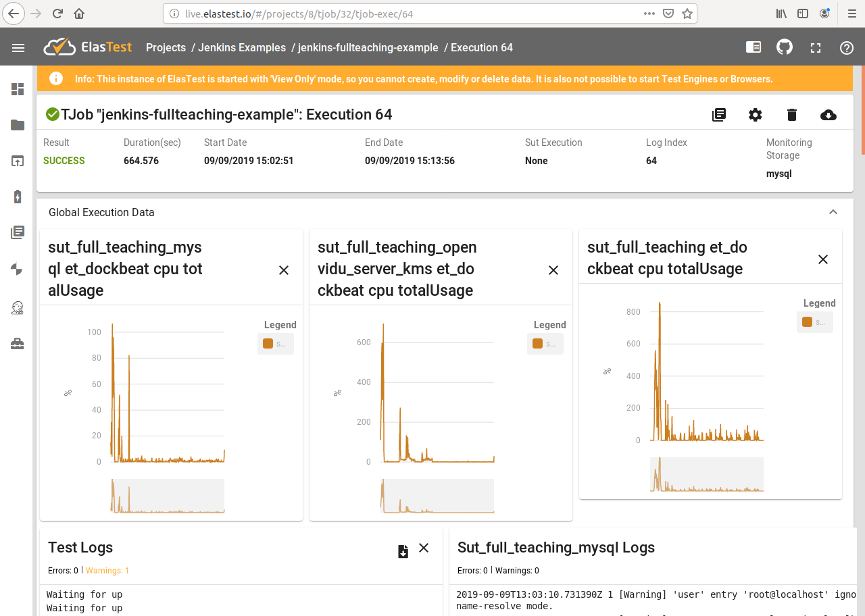Image resolution: width=865 pixels, height=616 pixels.
Task: Toggle legend series in sut_full_teaching chart
Action: (x=814, y=322)
